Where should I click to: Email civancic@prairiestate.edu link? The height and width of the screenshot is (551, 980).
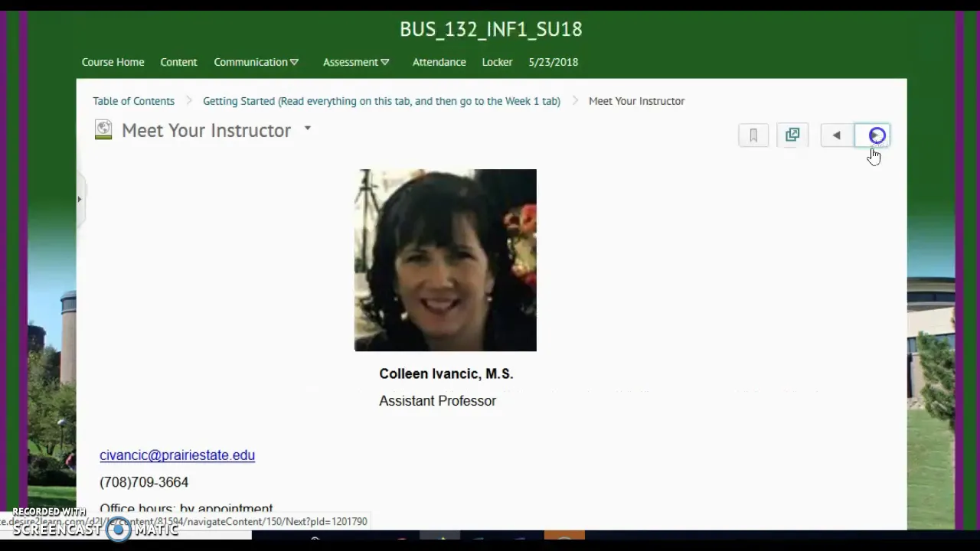[177, 455]
